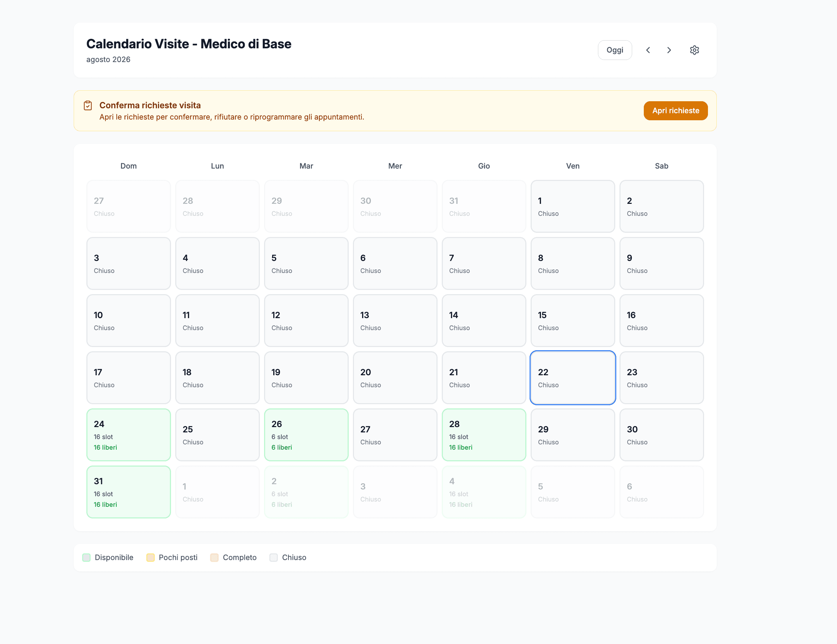Select previous-month day 31
837x644 pixels.
click(x=484, y=206)
